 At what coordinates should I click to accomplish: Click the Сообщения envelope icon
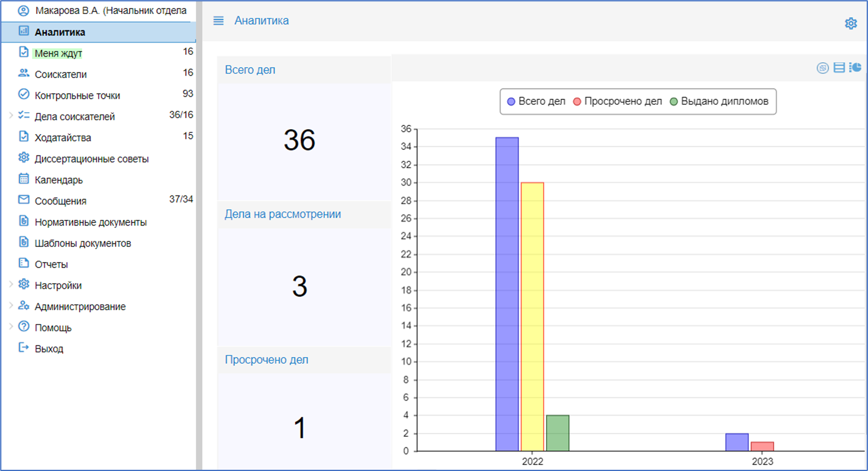point(24,200)
